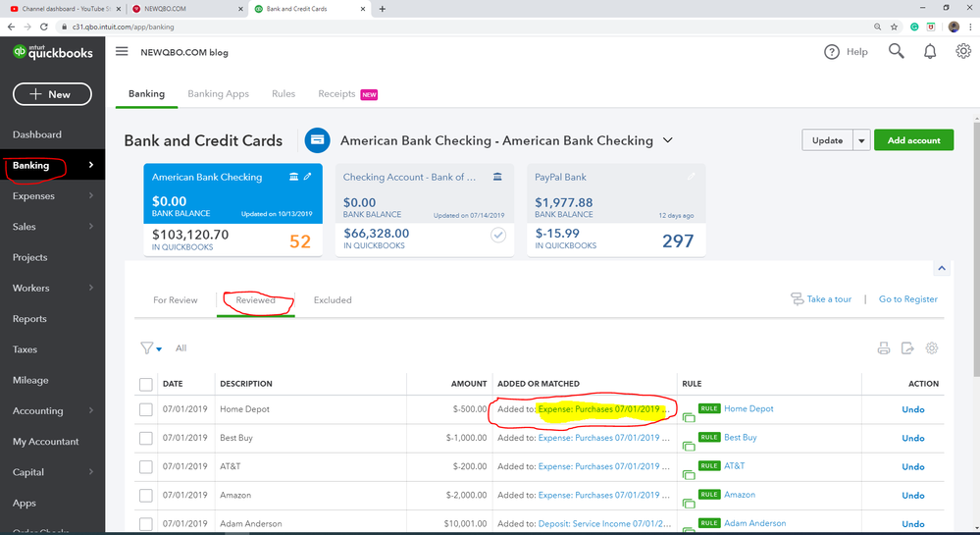This screenshot has height=535, width=980.
Task: Click the copy icon in the Home Depot row
Action: 689,417
